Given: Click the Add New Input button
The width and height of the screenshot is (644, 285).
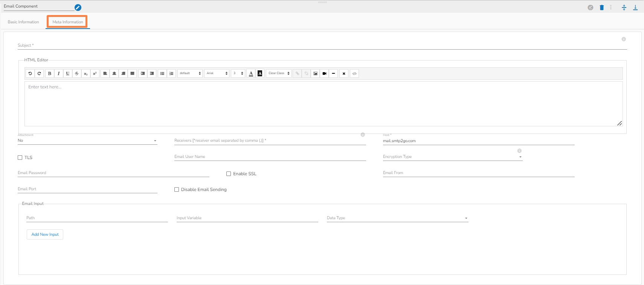Looking at the screenshot, I should (x=45, y=234).
